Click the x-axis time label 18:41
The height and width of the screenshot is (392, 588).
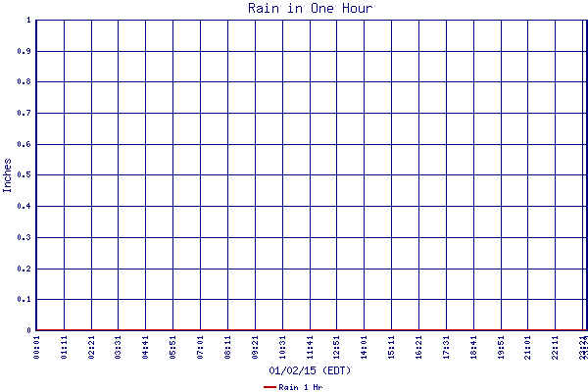coord(474,347)
